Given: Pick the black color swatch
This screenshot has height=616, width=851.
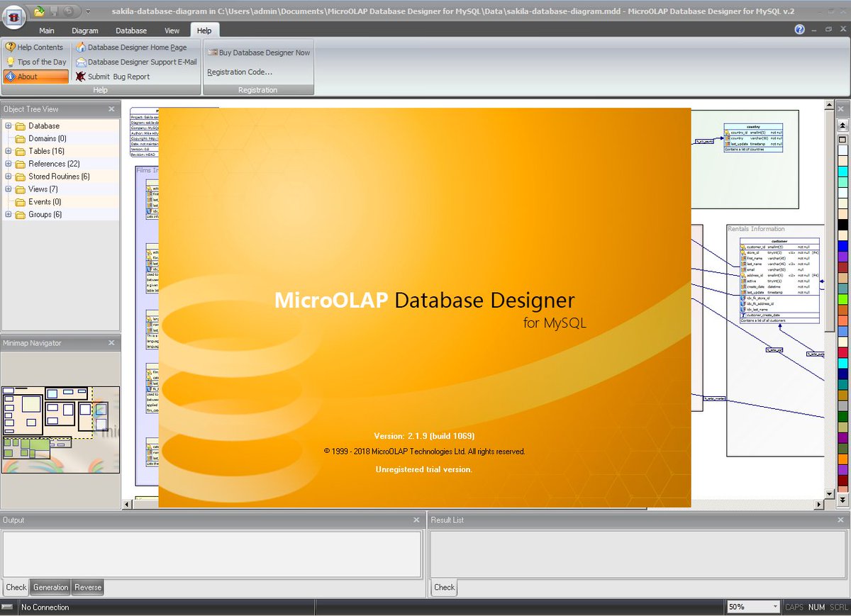Looking at the screenshot, I should 842,225.
